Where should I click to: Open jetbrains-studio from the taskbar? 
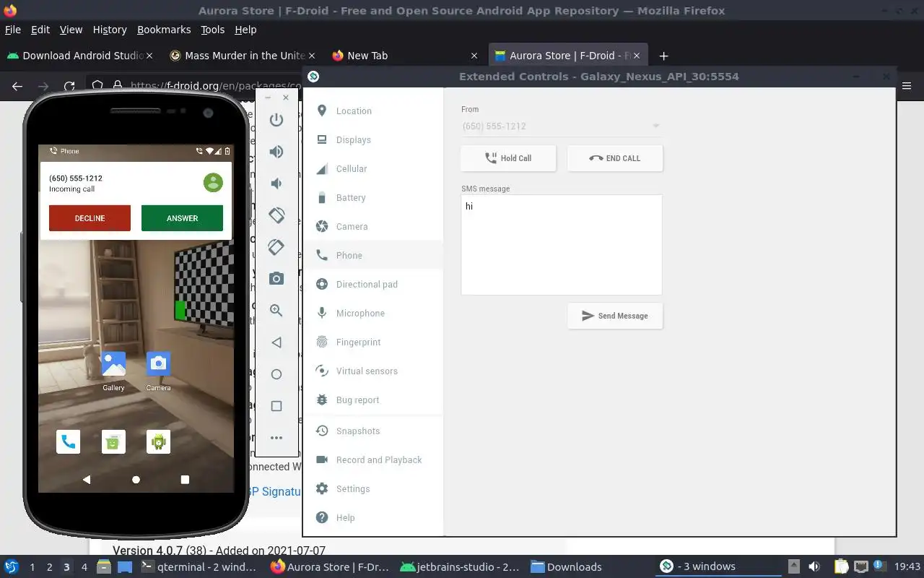(460, 567)
